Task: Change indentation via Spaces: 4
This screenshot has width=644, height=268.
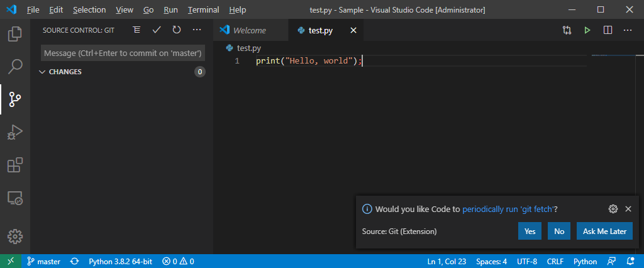Action: (x=491, y=262)
